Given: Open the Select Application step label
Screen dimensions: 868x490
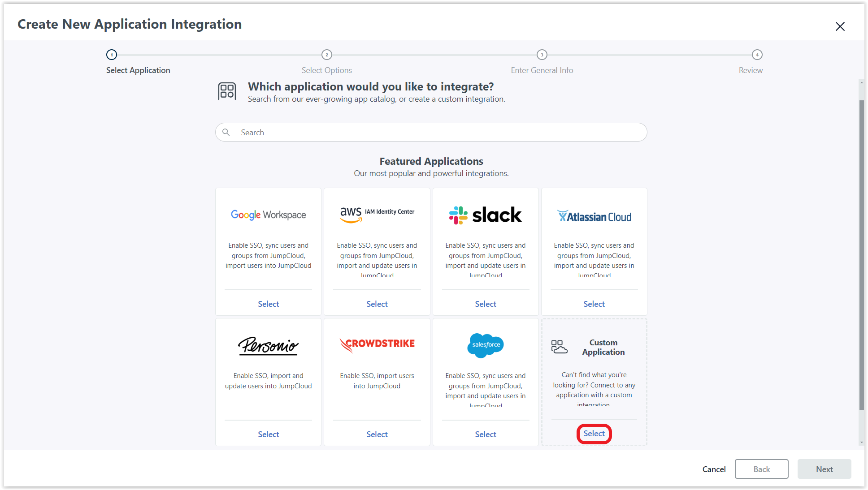Looking at the screenshot, I should pos(138,70).
